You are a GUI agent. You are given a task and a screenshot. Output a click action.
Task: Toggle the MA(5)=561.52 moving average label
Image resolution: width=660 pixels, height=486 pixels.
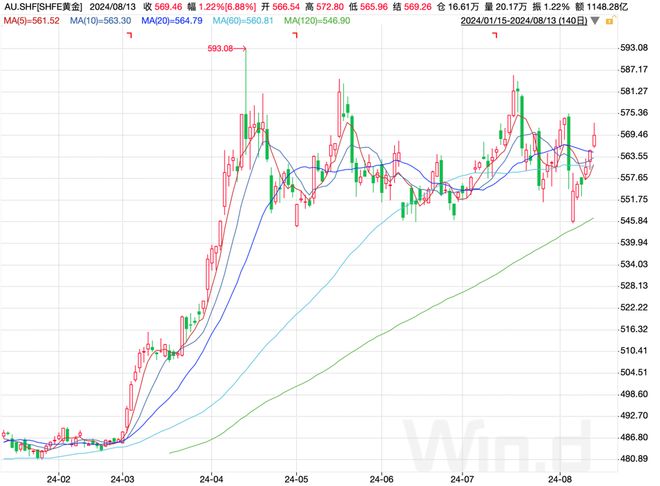[31, 20]
